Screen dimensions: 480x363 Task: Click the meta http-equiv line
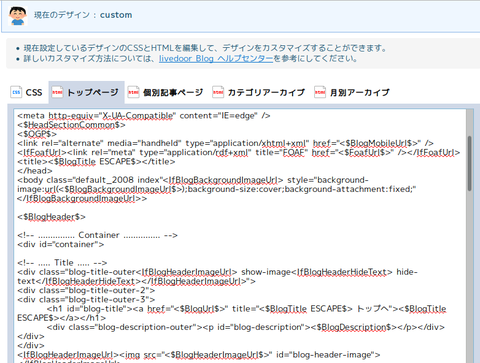[x=144, y=116]
